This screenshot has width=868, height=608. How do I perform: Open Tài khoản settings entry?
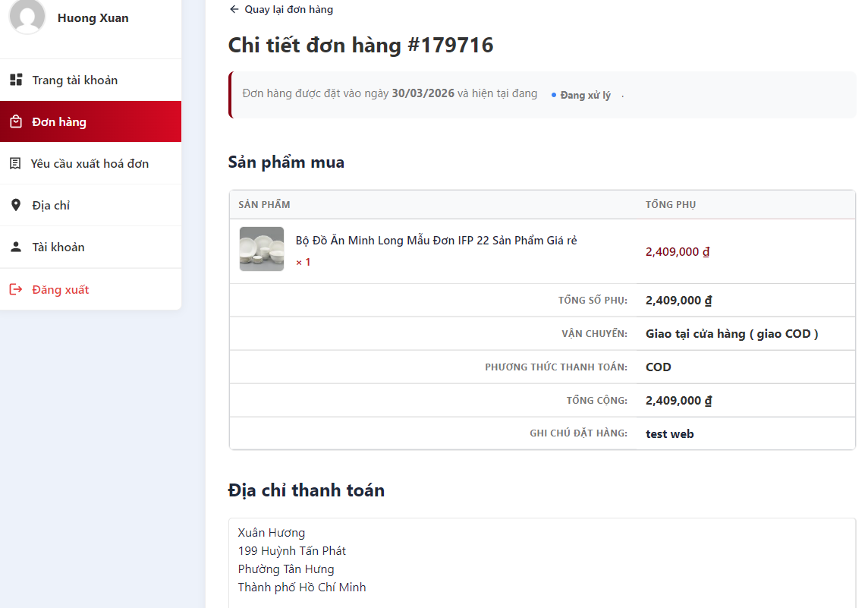click(x=58, y=247)
